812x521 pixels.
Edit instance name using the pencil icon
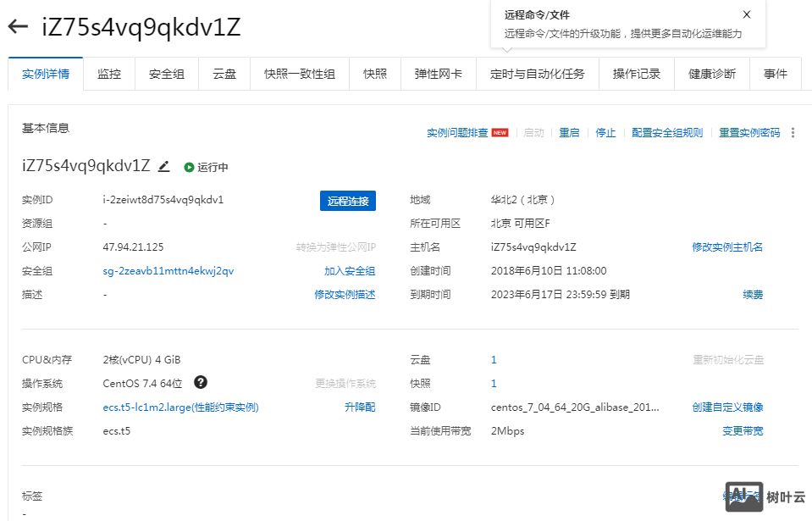click(163, 166)
